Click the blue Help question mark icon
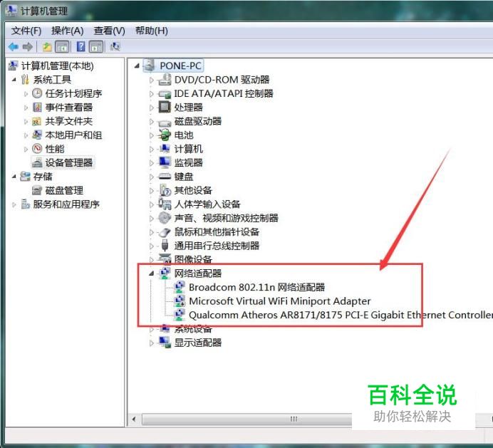 [81, 47]
